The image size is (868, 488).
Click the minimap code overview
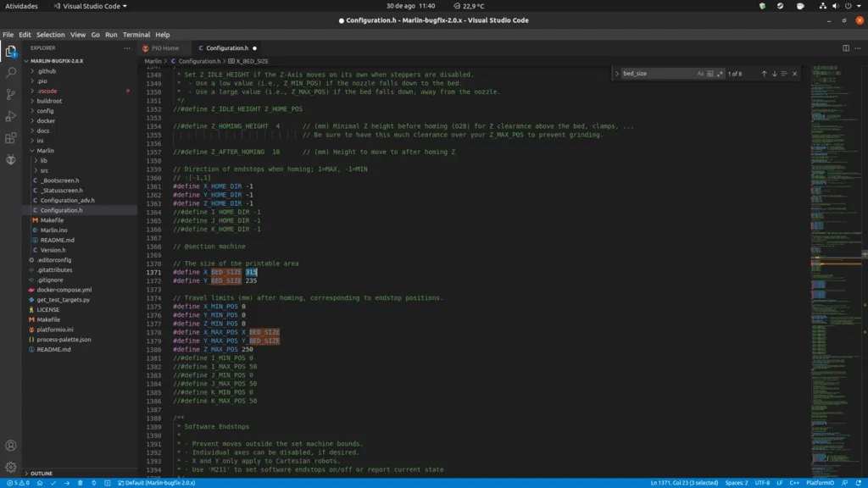tap(836, 271)
